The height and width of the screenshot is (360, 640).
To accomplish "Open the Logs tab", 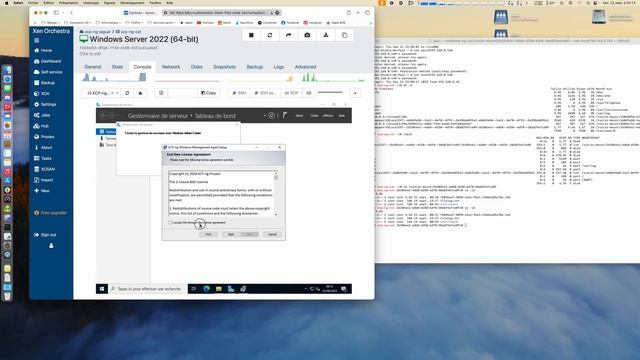I will point(279,67).
